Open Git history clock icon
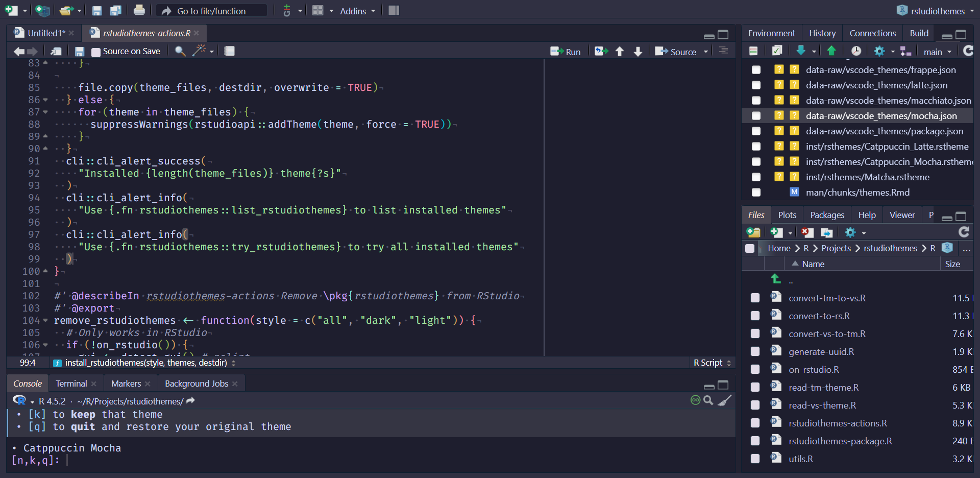Viewport: 980px width, 478px height. point(856,51)
